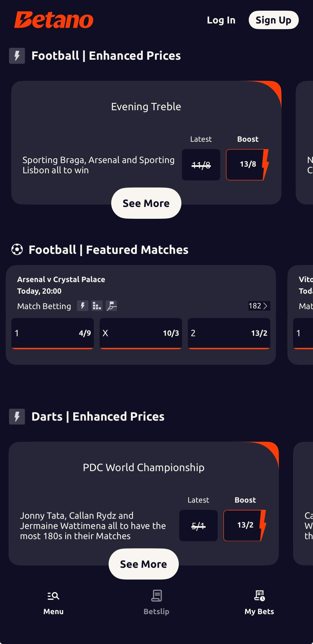Image resolution: width=313 pixels, height=644 pixels.
Task: Click the football icon beside Featured Matches
Action: (x=17, y=250)
